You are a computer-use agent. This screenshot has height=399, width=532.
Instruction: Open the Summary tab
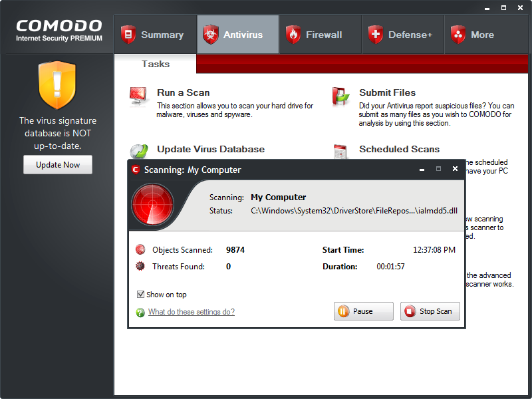pos(155,35)
